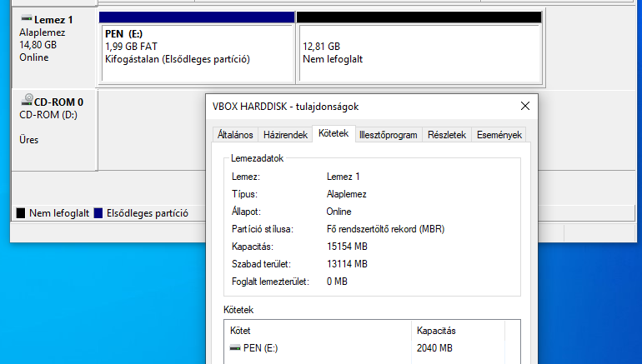Image resolution: width=642 pixels, height=364 pixels.
Task: Click the PEN (E:) volume drive icon
Action: tap(235, 348)
